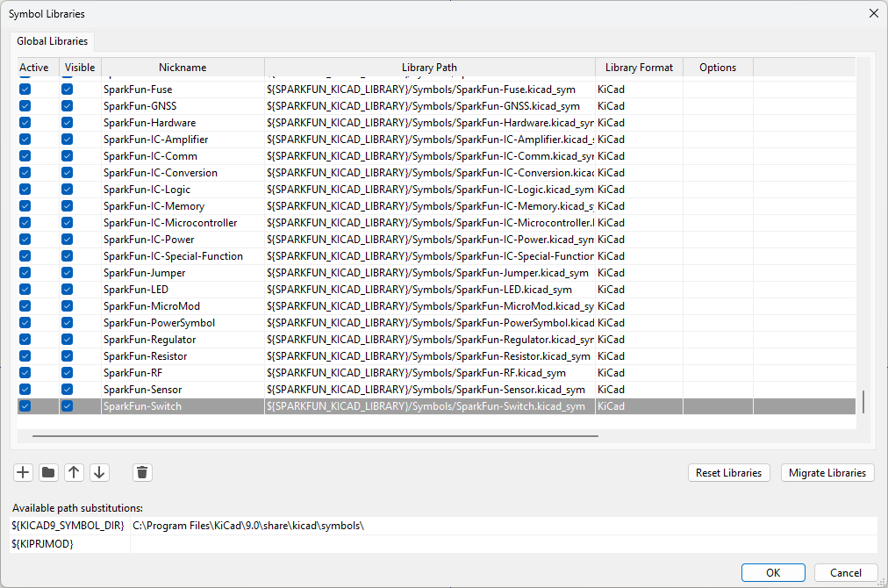Click KiCad format cell in SparkFun-Jumper row
The height and width of the screenshot is (588, 888).
pyautogui.click(x=639, y=273)
